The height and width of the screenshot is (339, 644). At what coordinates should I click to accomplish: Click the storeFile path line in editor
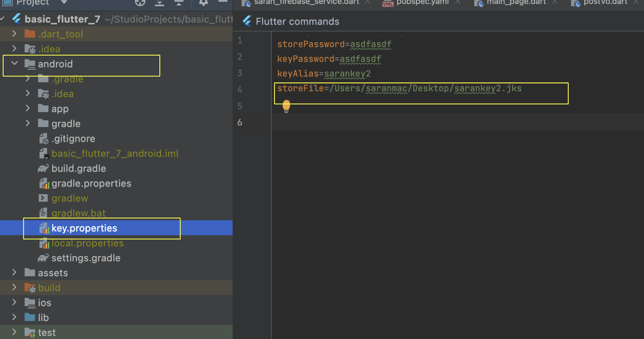pos(399,89)
